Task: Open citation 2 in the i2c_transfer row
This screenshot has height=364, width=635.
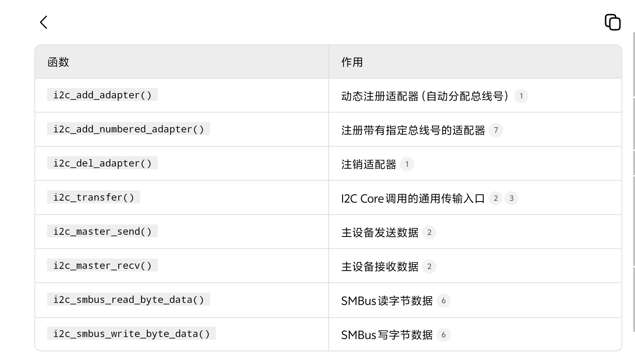Action: pyautogui.click(x=496, y=198)
